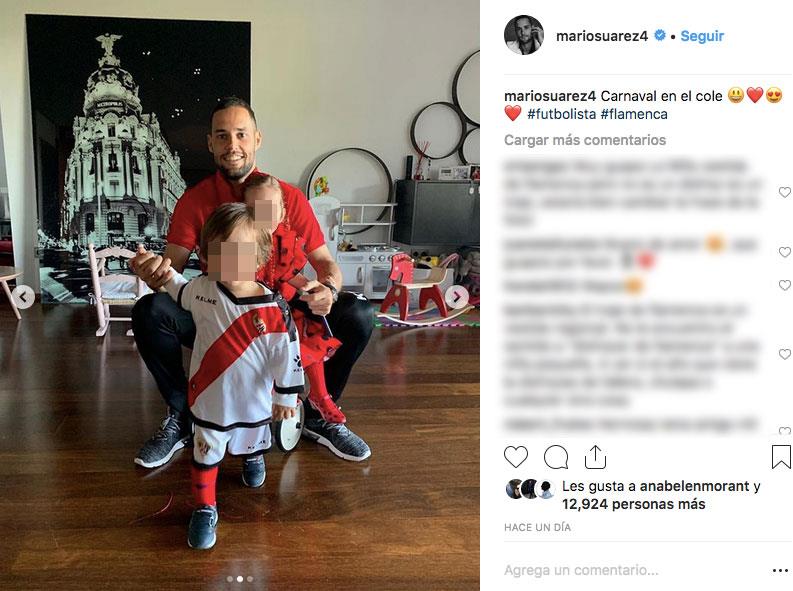The width and height of the screenshot is (793, 591).
Task: Save the post with the bookmark icon
Action: coord(781,457)
